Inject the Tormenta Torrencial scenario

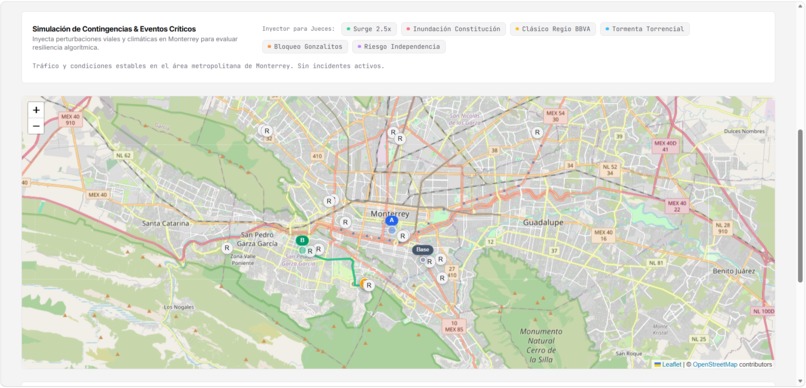[x=645, y=29]
